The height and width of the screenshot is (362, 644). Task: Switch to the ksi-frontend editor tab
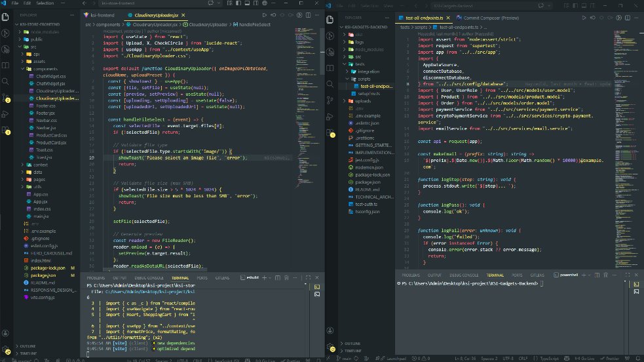coord(102,15)
